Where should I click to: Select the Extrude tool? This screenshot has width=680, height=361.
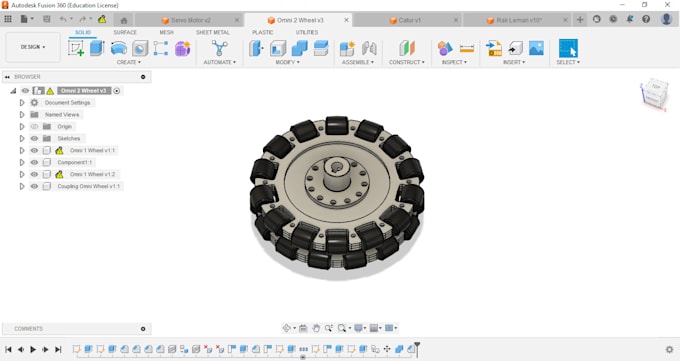(97, 48)
